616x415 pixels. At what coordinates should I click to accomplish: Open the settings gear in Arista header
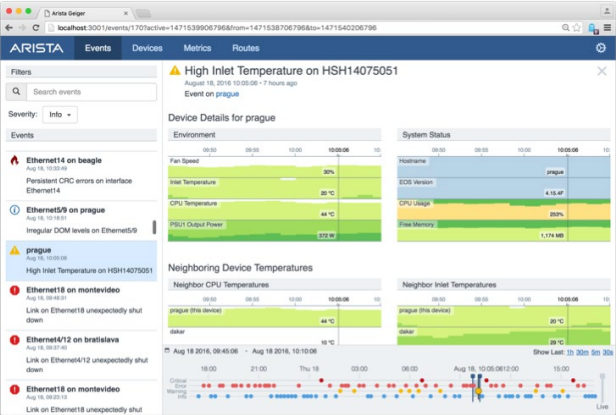[601, 48]
